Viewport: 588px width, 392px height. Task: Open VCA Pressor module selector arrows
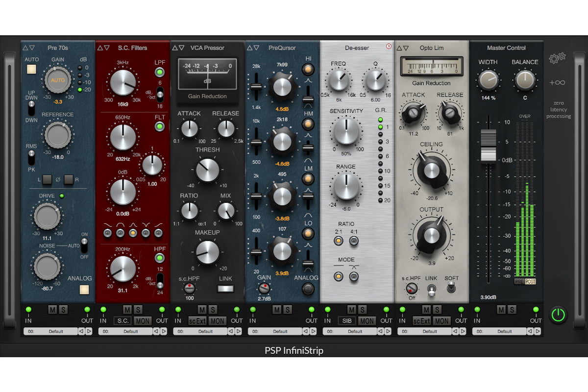(178, 48)
